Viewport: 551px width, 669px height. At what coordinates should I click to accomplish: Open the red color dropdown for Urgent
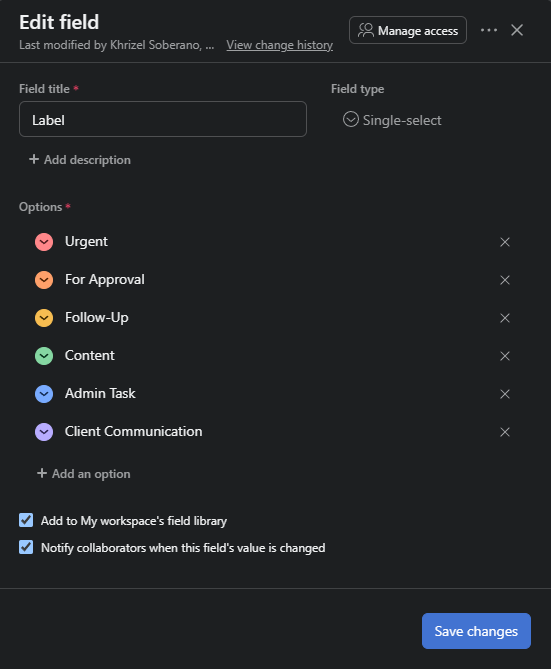[44, 242]
